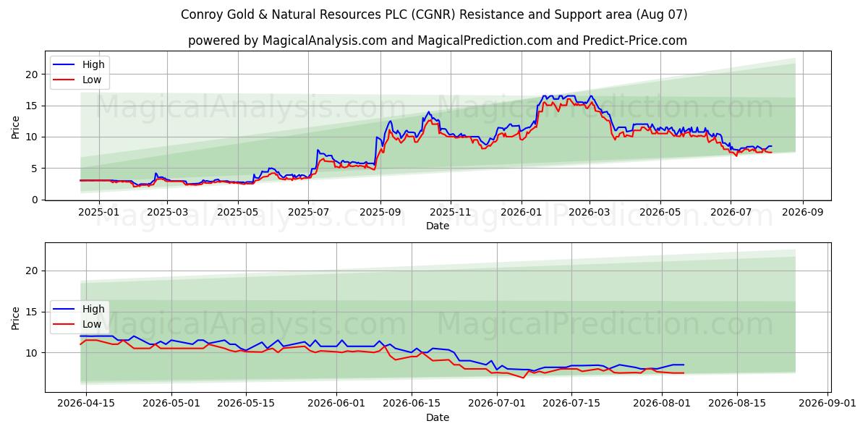Click 'Low' legend label in the upper chart
This screenshot has width=868, height=434.
tap(92, 80)
